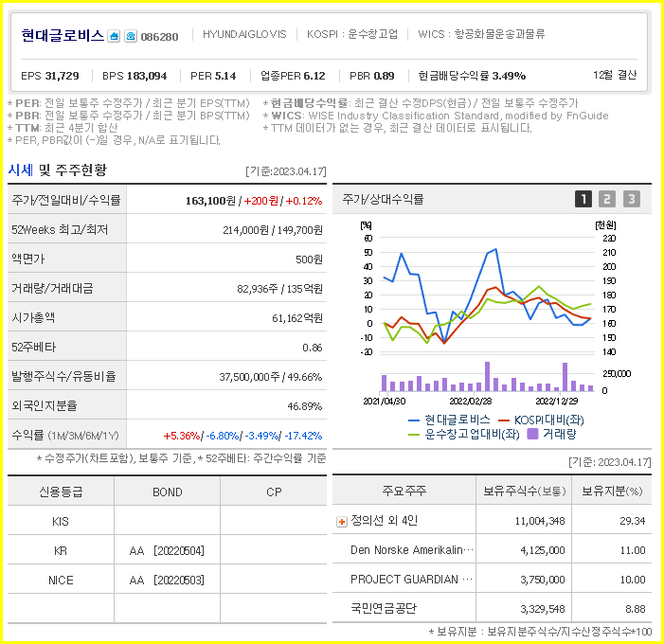Click the phone contact icon beside 086280
This screenshot has width=664, height=644.
pyautogui.click(x=131, y=36)
